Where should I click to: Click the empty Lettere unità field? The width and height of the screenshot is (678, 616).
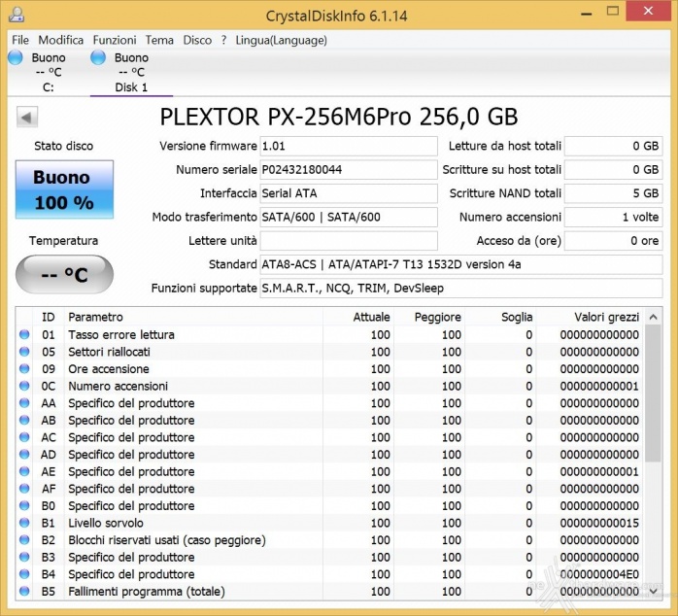[x=349, y=241]
